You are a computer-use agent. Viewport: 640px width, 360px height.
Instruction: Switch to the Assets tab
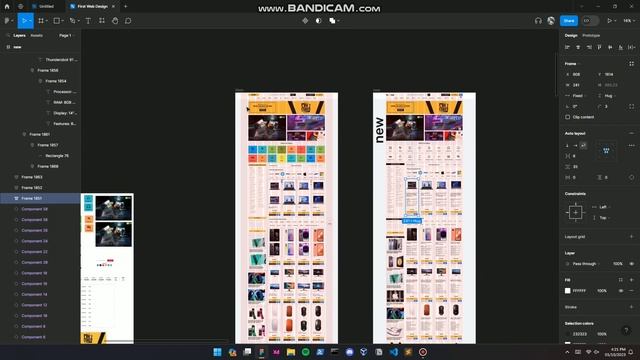pos(36,36)
